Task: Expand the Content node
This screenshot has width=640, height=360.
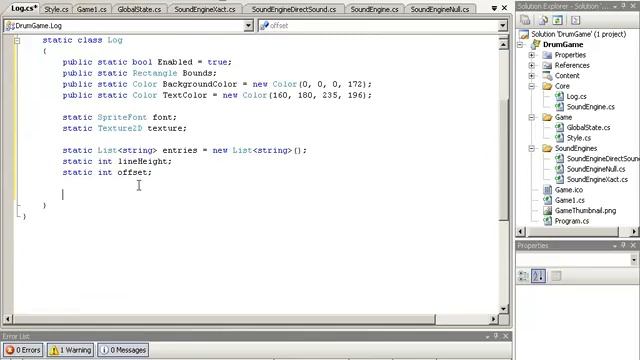Action: (x=531, y=76)
